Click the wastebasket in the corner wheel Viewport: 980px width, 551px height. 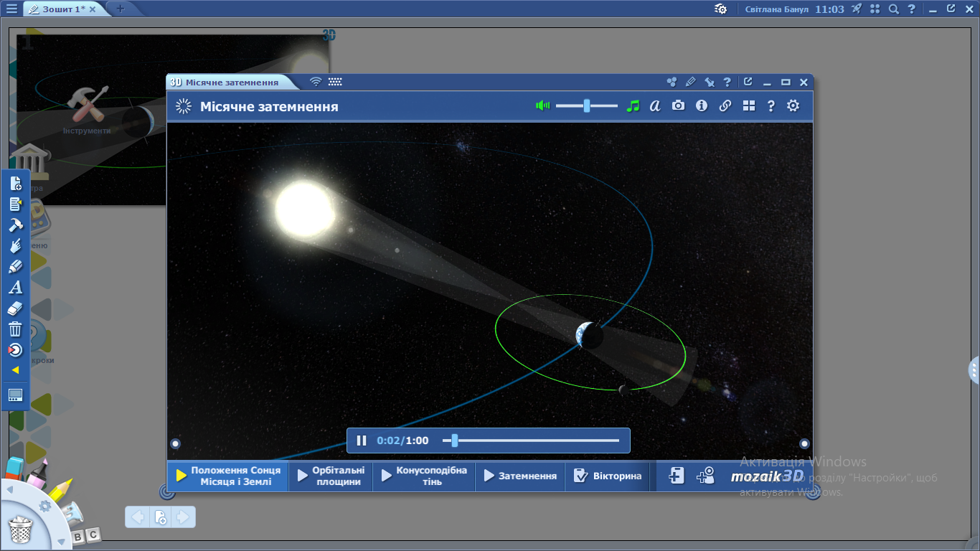tap(21, 531)
